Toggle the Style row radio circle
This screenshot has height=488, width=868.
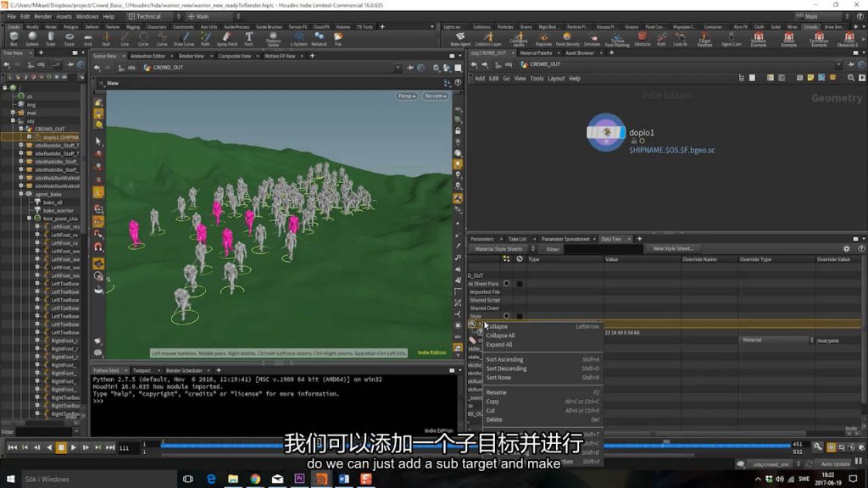pyautogui.click(x=507, y=316)
